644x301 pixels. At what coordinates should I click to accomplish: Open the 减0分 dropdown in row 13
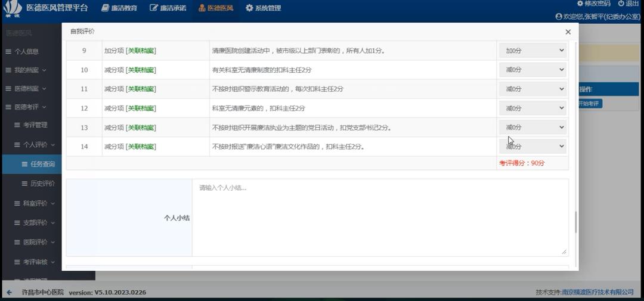[532, 128]
